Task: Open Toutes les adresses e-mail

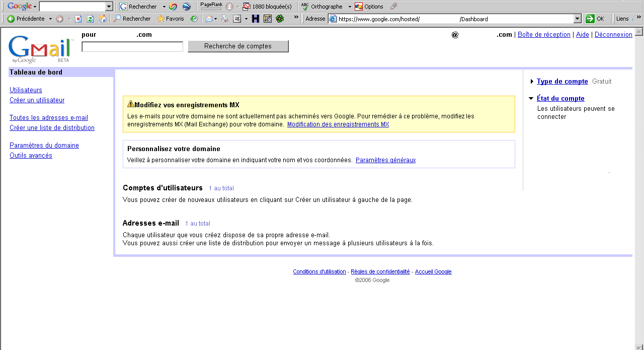Action: pyautogui.click(x=49, y=118)
